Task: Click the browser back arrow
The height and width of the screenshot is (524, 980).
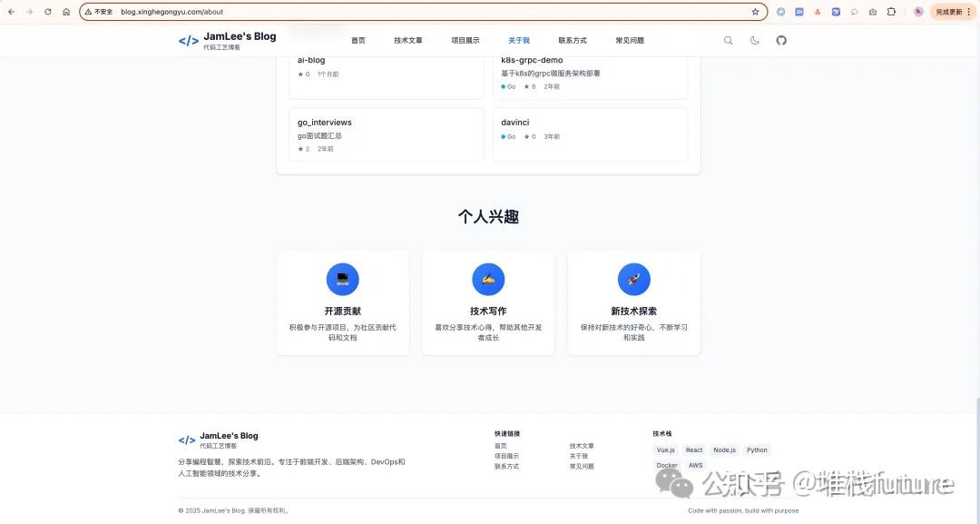Action: (11, 12)
